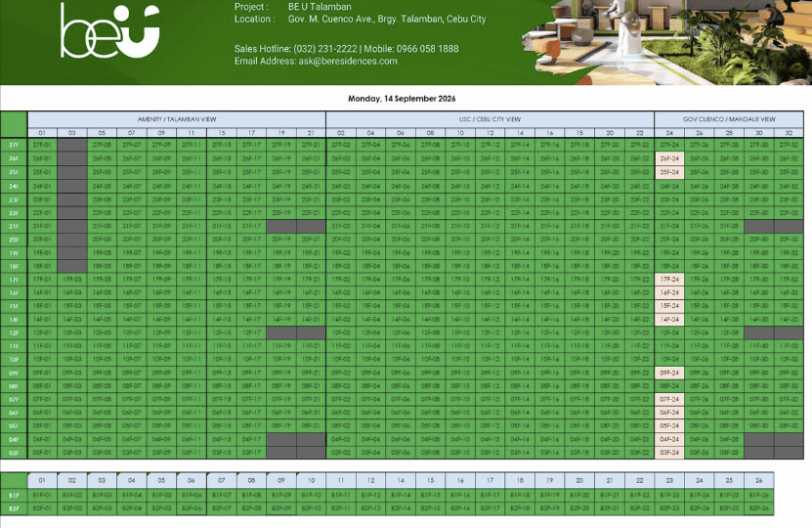Select highlighted unit 25F-24
The image size is (812, 528).
click(x=669, y=172)
